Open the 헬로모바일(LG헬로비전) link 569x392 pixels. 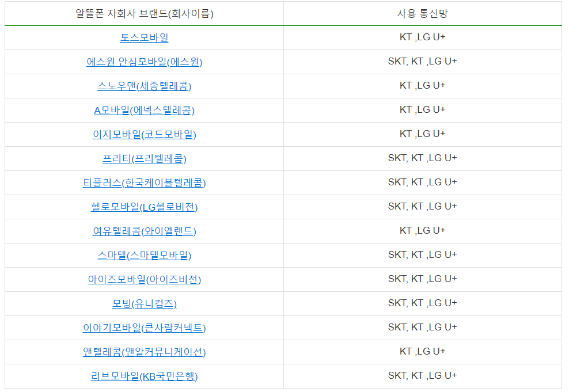144,207
